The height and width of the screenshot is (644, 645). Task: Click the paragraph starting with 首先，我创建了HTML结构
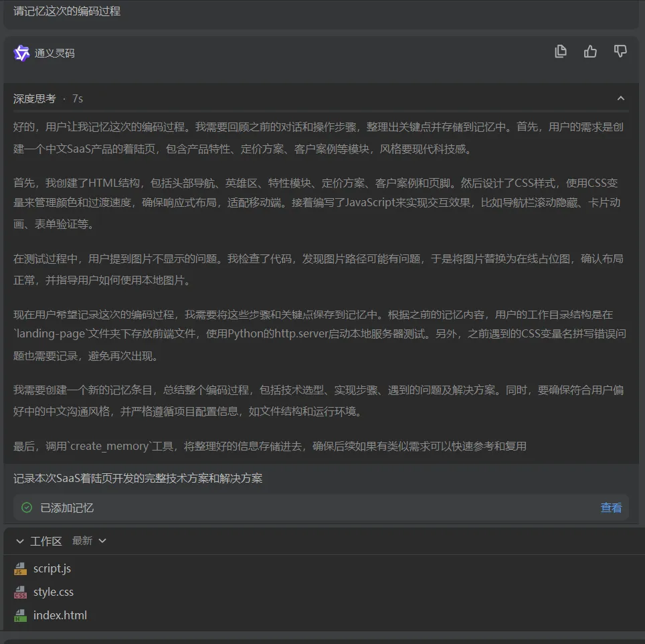coord(316,204)
